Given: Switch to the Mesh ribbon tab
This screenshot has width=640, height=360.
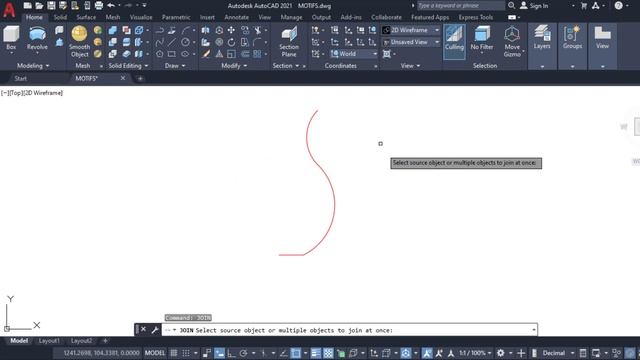Looking at the screenshot, I should point(113,17).
